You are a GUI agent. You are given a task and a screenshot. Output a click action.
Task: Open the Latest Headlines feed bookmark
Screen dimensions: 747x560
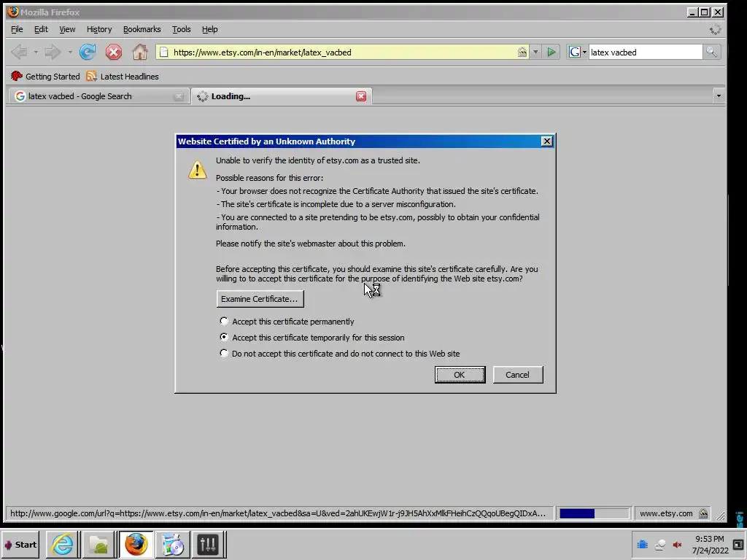[x=123, y=76]
